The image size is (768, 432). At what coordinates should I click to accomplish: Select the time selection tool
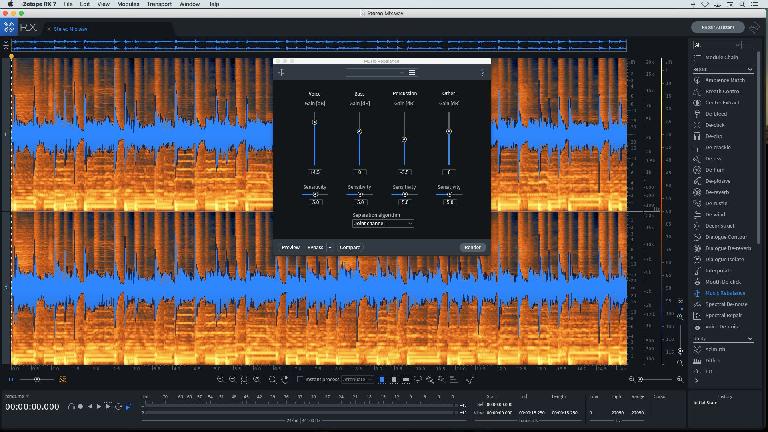pos(382,380)
